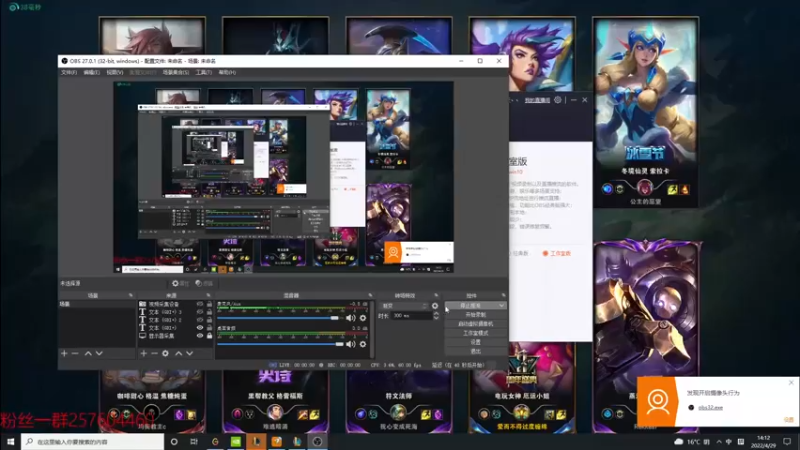Click the 启动虚拟摄像机 button
This screenshot has height=450, width=800.
(x=476, y=324)
